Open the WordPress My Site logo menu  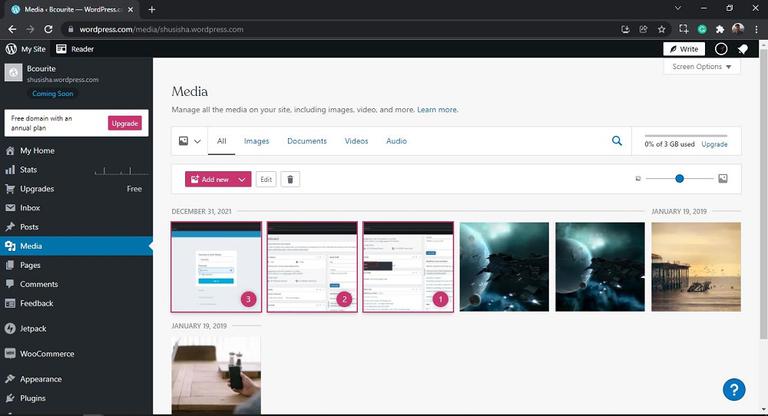25,49
